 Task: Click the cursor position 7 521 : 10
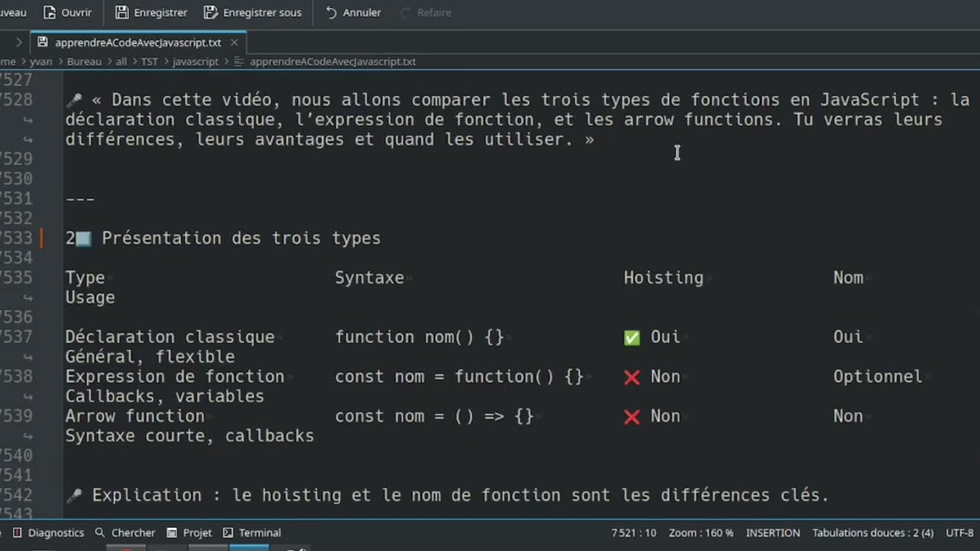tap(634, 533)
